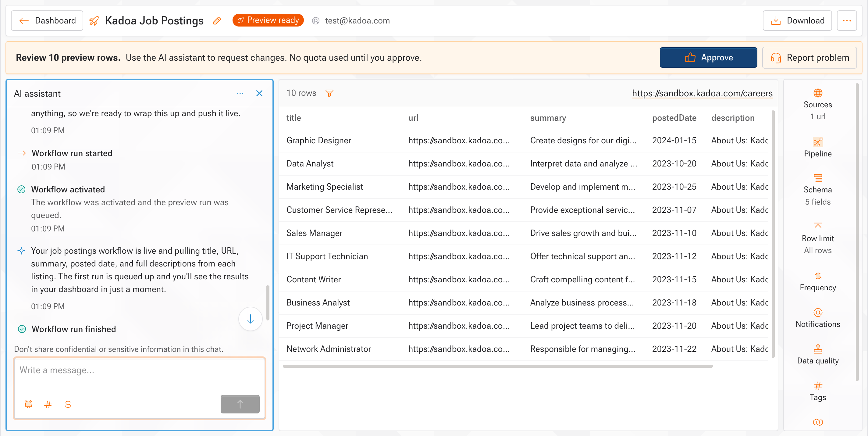Click the hash icon in message box
Image resolution: width=868 pixels, height=436 pixels.
point(48,404)
